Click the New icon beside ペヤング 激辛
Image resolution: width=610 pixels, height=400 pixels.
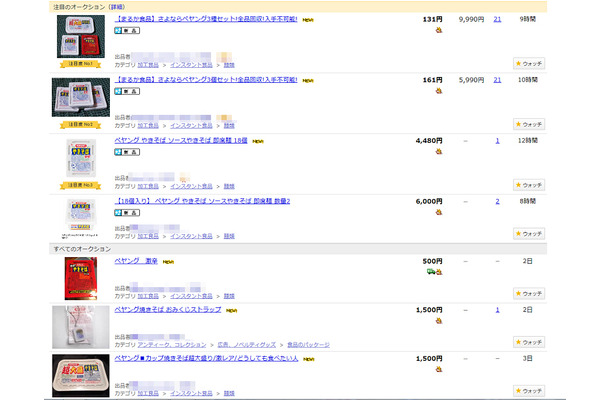pos(168,262)
